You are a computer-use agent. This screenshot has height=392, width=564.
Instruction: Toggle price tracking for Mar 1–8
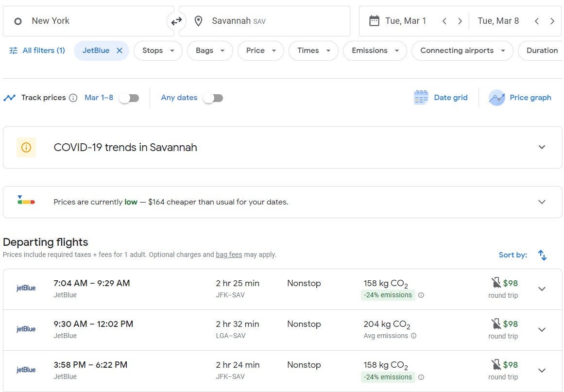(129, 98)
